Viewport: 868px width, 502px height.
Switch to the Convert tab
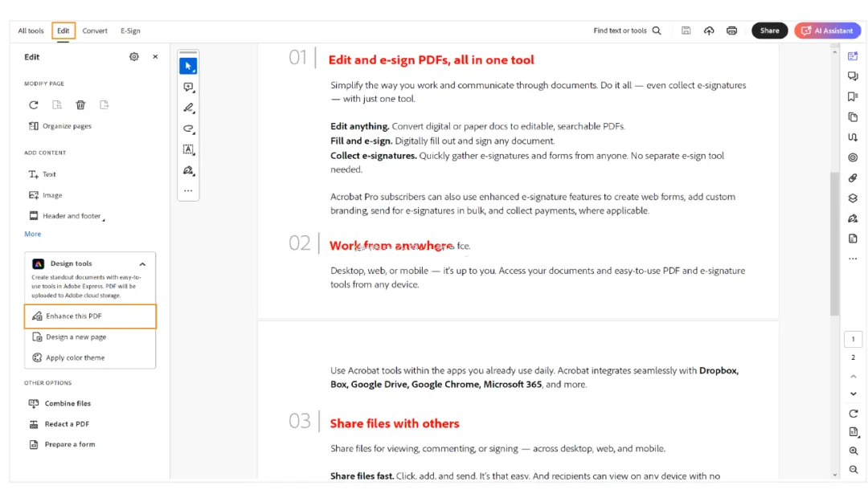pos(95,31)
